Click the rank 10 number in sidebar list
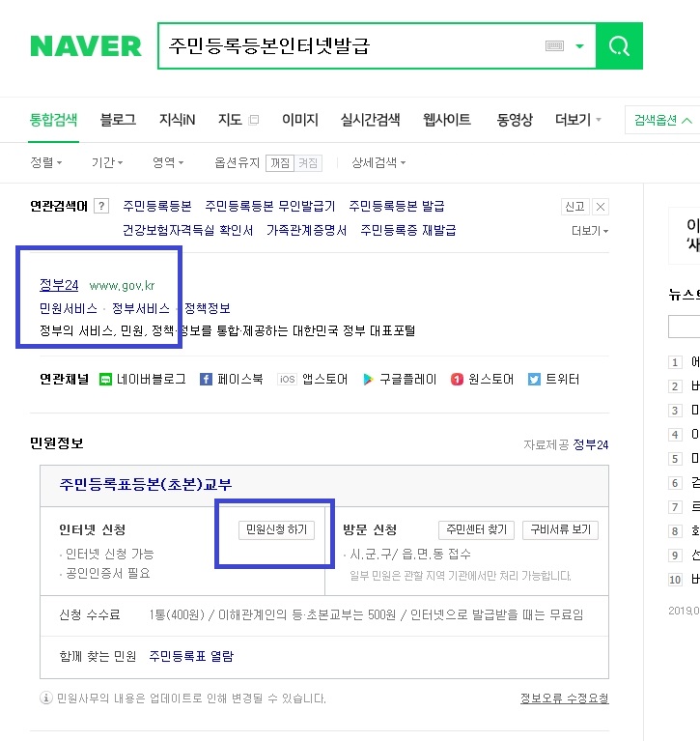 coord(676,580)
